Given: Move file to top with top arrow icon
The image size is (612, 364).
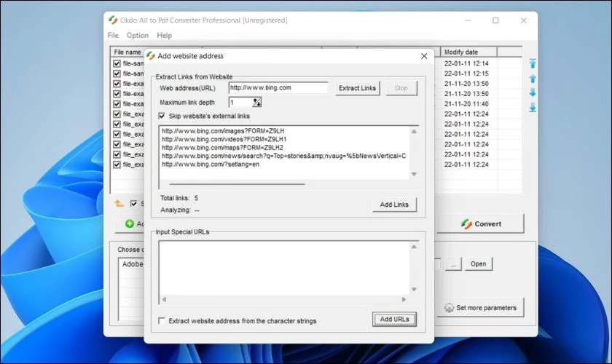Looking at the screenshot, I should (x=533, y=63).
